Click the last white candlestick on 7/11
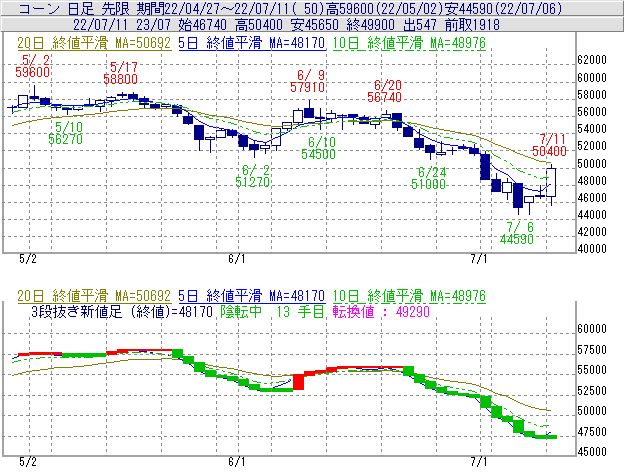The image size is (624, 475). 551,183
